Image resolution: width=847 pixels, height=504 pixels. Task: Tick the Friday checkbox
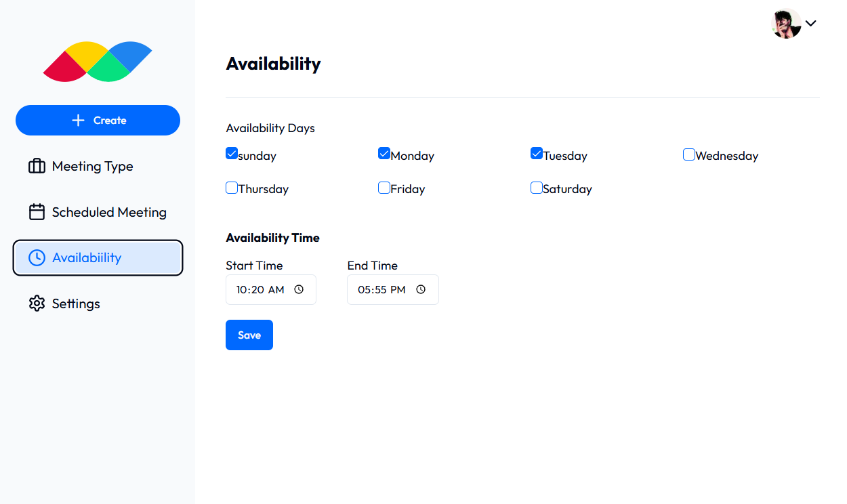(384, 188)
